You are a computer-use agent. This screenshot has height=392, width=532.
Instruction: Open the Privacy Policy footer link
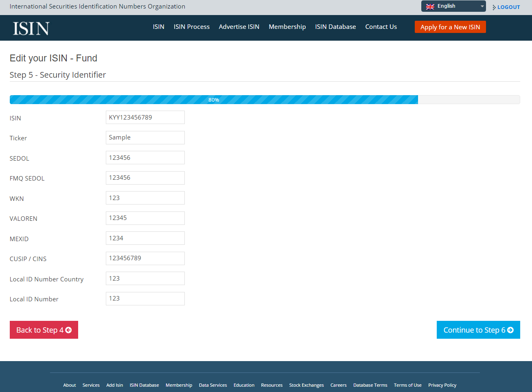tap(442, 385)
